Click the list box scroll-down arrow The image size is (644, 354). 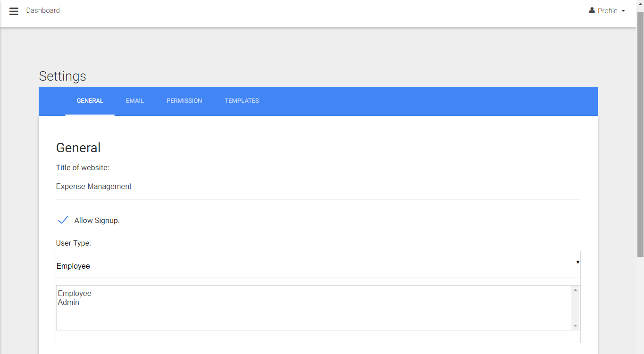coord(575,326)
